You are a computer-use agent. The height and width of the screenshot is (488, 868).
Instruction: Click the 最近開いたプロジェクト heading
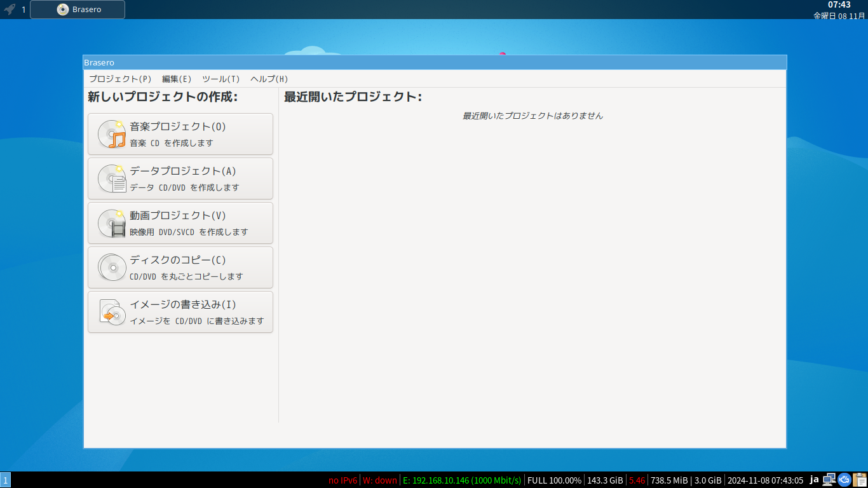tap(353, 97)
